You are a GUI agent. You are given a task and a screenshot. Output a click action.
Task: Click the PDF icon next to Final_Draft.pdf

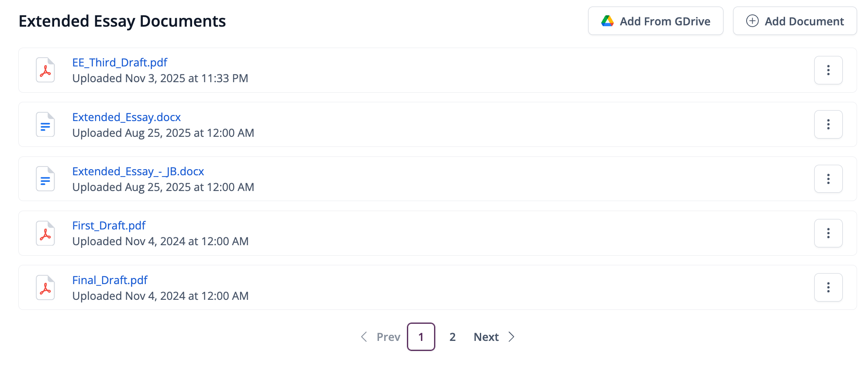[x=45, y=288]
